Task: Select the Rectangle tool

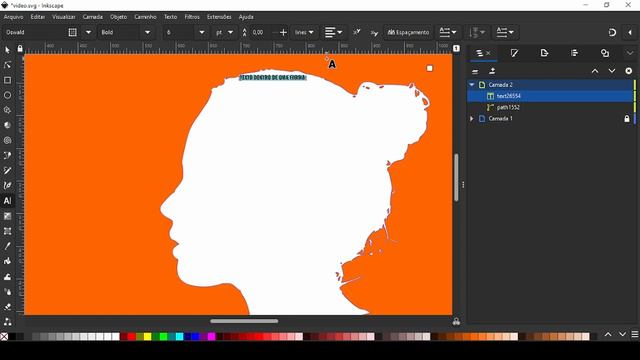Action: [7, 80]
